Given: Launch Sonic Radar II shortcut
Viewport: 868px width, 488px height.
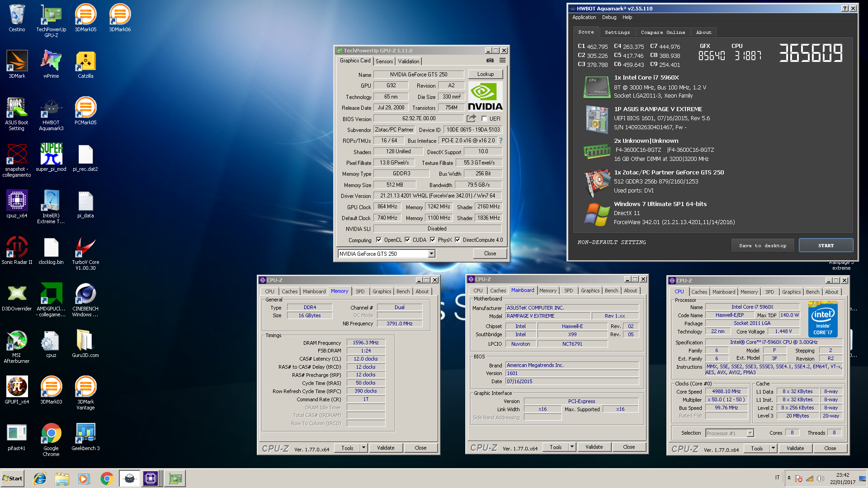Looking at the screenshot, I should pos(17,251).
